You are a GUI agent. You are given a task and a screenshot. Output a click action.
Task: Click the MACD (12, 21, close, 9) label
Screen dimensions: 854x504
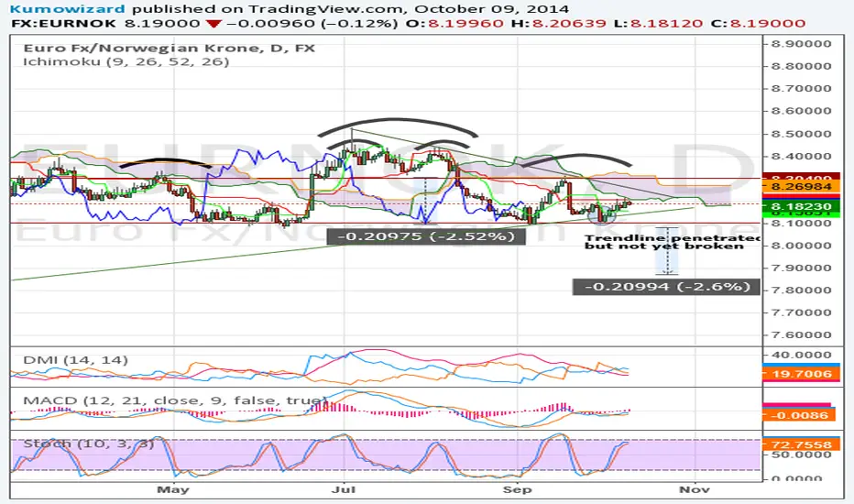coord(173,400)
